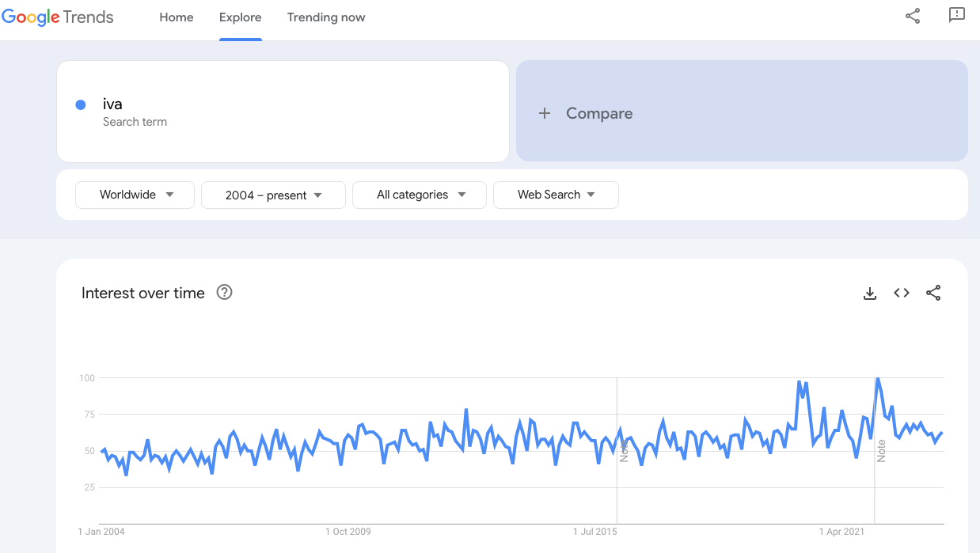The image size is (980, 553).
Task: Open help for Interest over time
Action: [224, 293]
